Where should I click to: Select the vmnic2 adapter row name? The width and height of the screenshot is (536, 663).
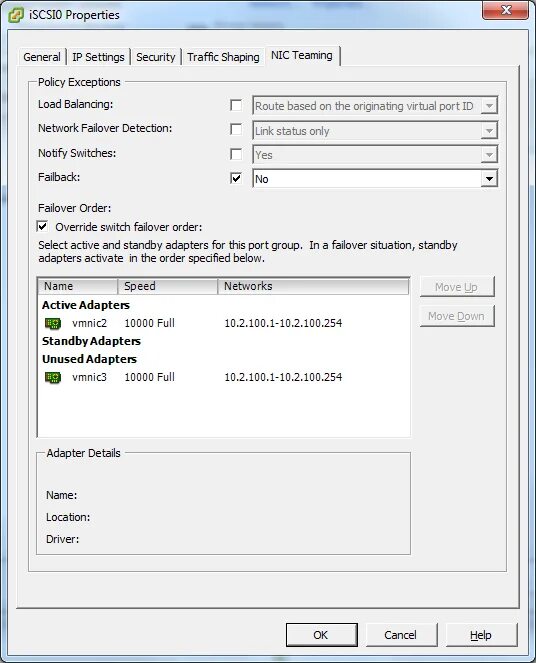tap(89, 323)
